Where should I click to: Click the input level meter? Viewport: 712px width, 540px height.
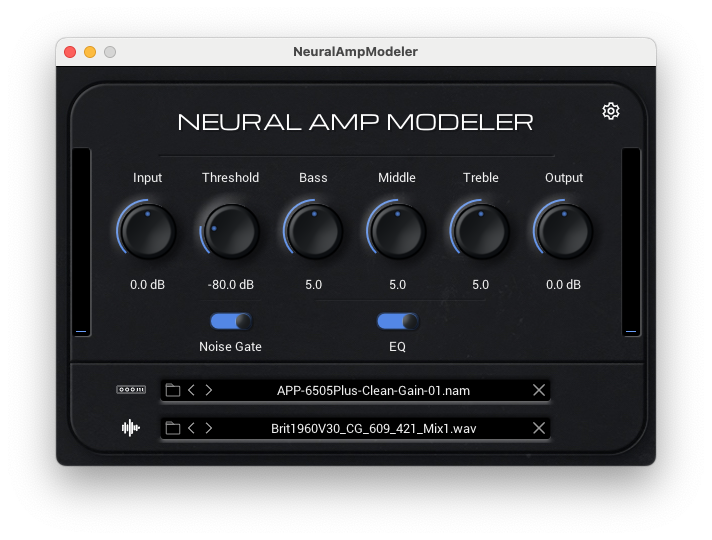pyautogui.click(x=82, y=242)
